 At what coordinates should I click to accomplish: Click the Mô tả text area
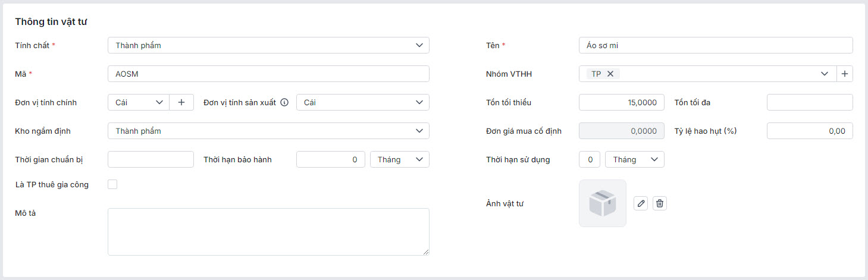[268, 232]
